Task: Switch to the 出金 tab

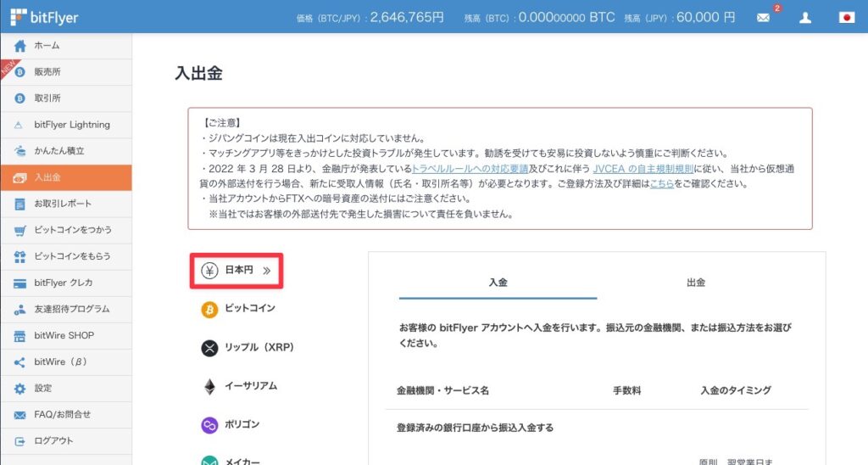Action: coord(696,282)
